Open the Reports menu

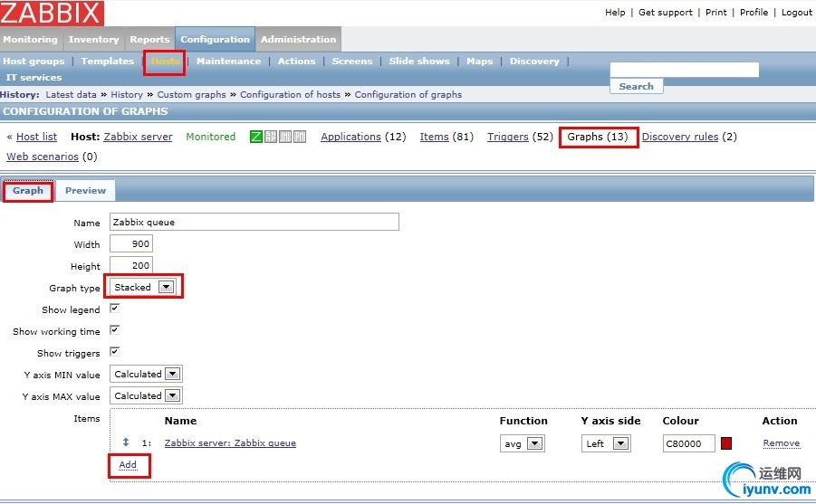[149, 40]
